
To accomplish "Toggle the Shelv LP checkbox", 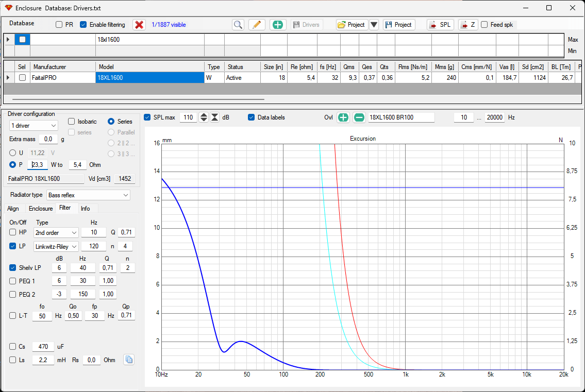I will pos(13,268).
